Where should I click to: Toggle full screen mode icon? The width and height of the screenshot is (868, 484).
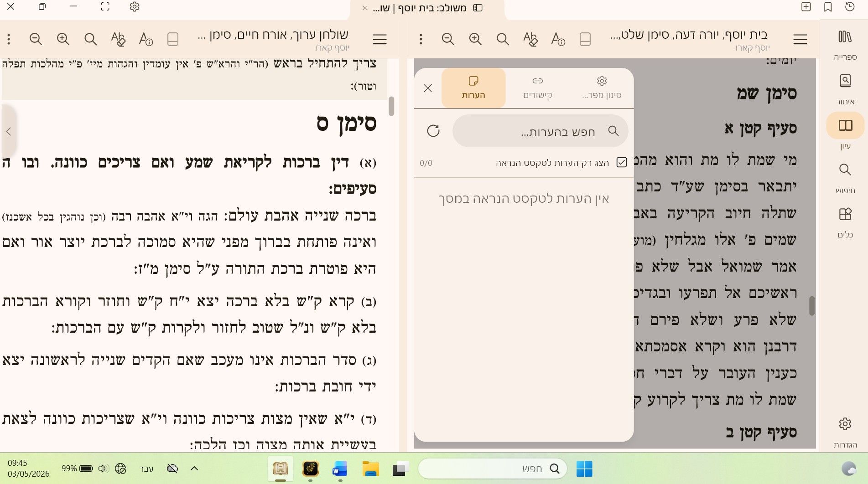point(105,7)
